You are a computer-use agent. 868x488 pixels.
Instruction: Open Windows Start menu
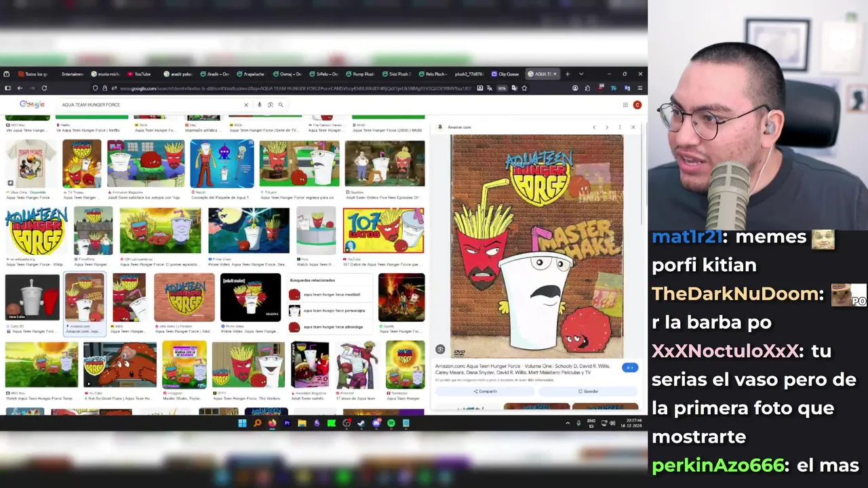(242, 423)
